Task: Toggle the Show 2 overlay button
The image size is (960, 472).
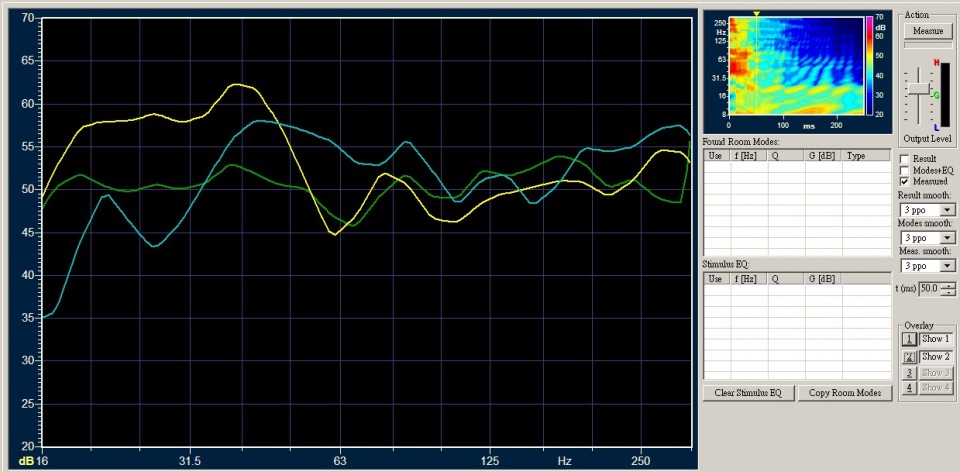Action: (x=936, y=356)
